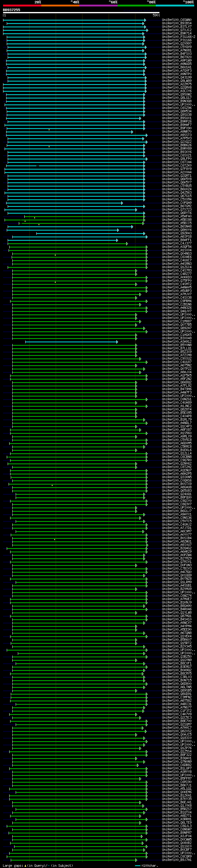The height and width of the screenshot is (868, 197).
Task: Click the cyan alignment bar for UniRef100_A3A912
Action: (72, 342)
